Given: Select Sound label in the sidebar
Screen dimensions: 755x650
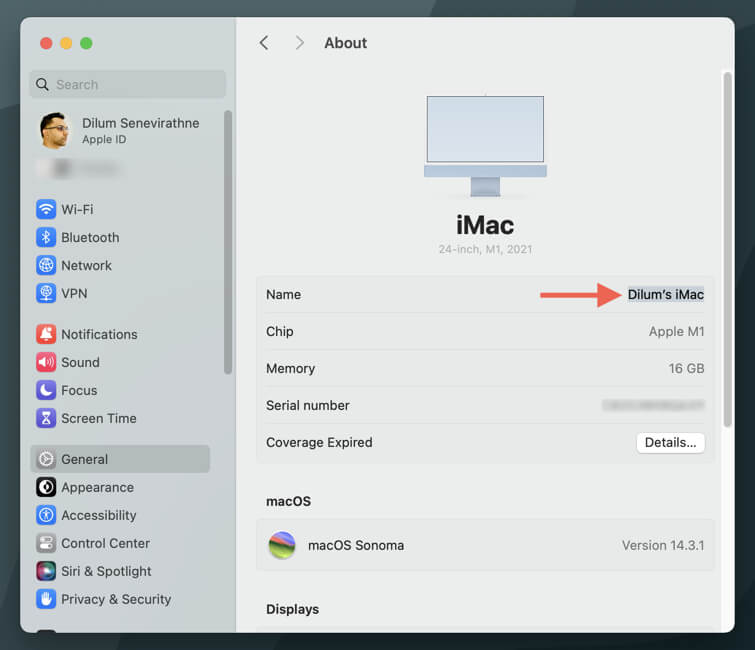Looking at the screenshot, I should click(x=80, y=362).
